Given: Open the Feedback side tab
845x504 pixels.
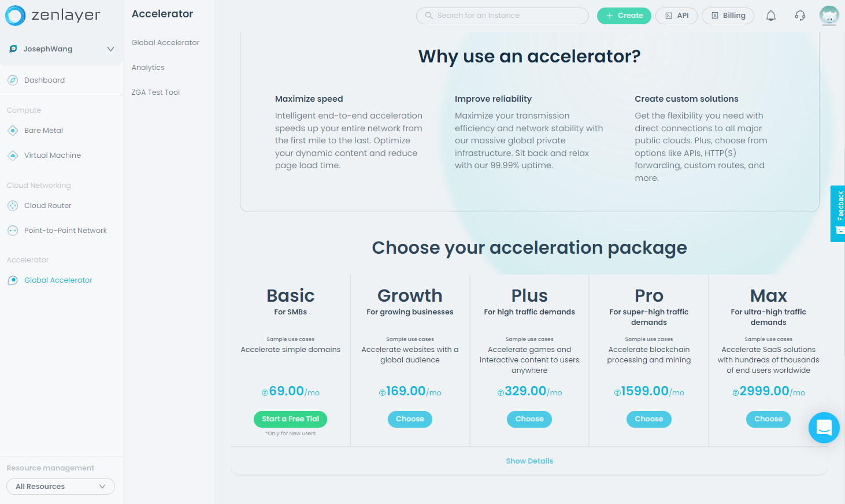Looking at the screenshot, I should 838,213.
